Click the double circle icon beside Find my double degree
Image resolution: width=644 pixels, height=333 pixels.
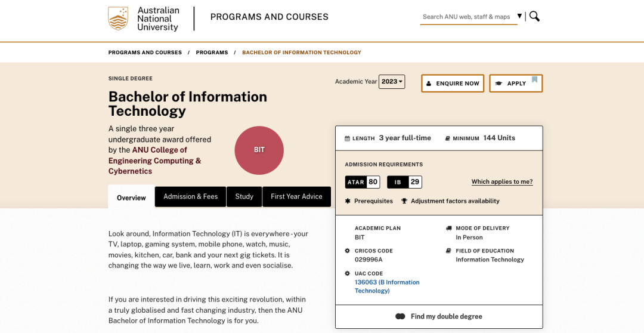(x=401, y=316)
